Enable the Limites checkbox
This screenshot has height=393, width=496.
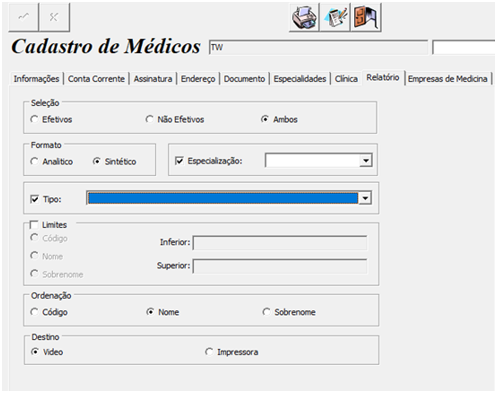click(x=34, y=225)
